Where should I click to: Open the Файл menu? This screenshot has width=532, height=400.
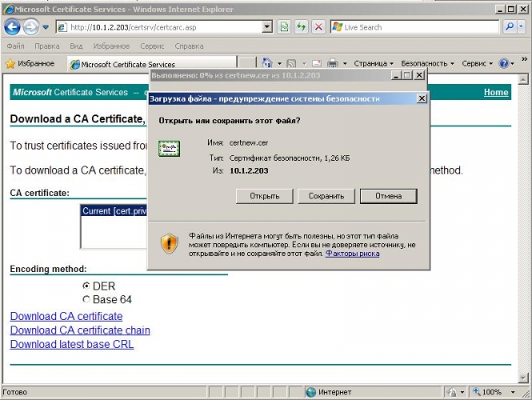15,46
